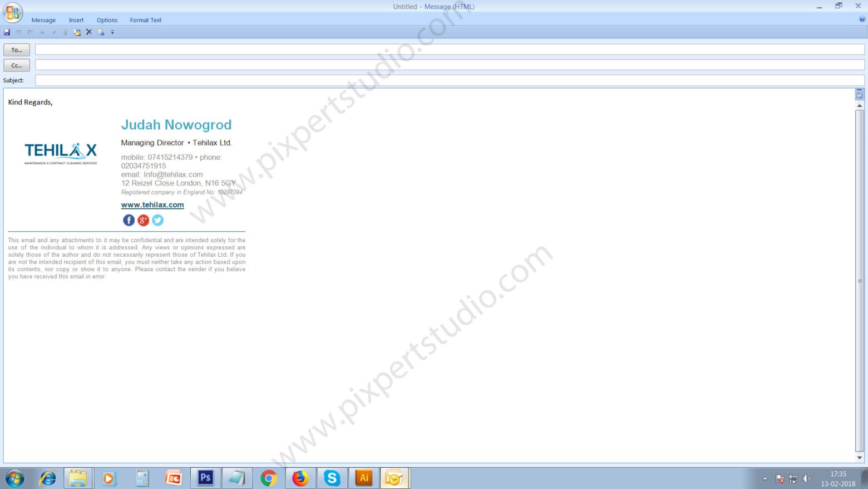Click the forward message icon in toolbar

point(101,32)
